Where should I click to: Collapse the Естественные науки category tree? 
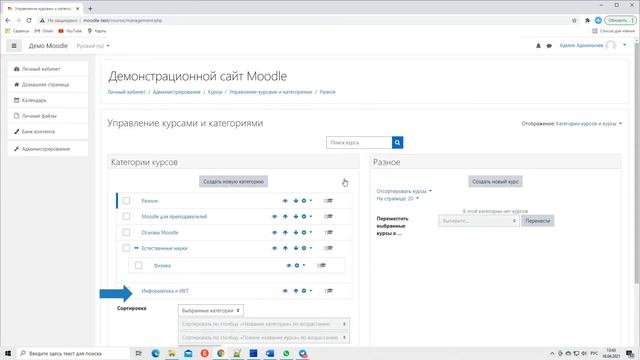[x=136, y=248]
